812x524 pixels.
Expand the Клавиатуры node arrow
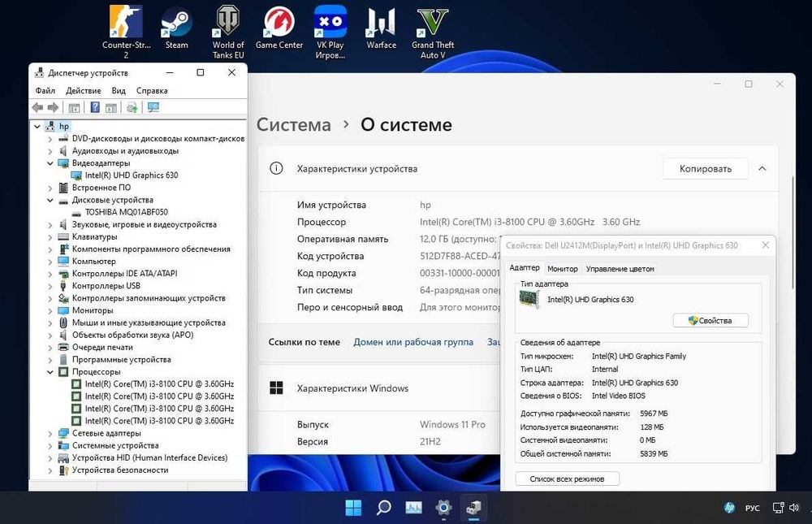click(50, 236)
